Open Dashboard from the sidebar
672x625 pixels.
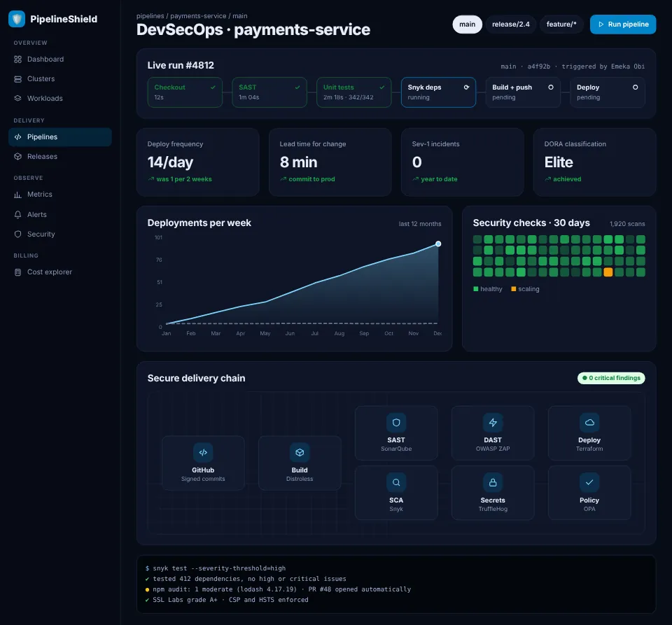pyautogui.click(x=60, y=59)
